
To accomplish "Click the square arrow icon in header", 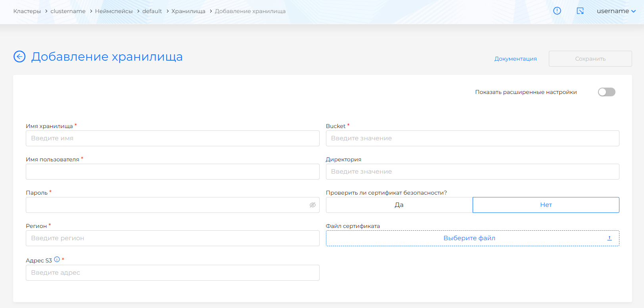I will tap(580, 11).
